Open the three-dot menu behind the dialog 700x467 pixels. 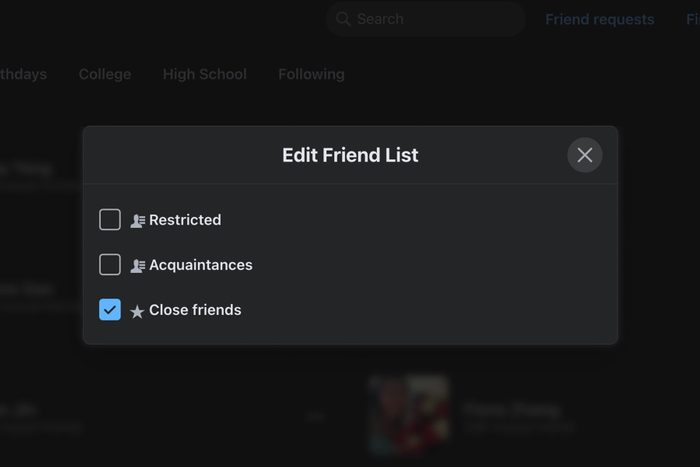coord(315,416)
